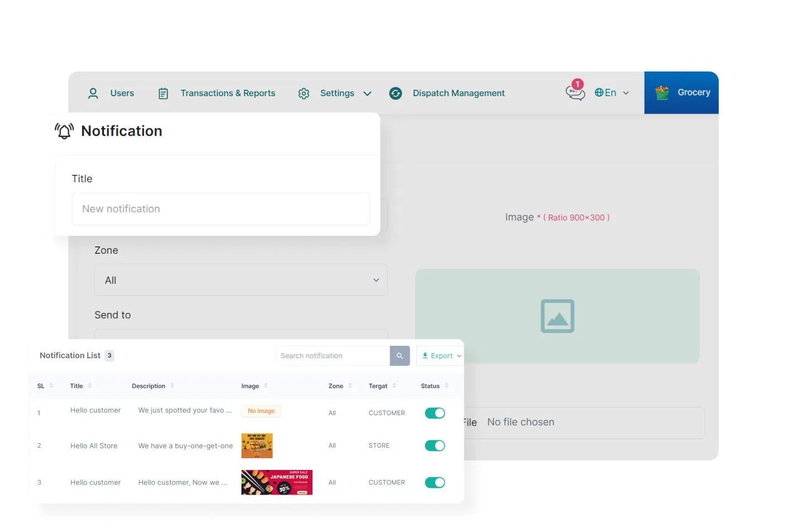Viewport: 787px width, 532px height.
Task: Click the Users profile icon
Action: click(93, 93)
